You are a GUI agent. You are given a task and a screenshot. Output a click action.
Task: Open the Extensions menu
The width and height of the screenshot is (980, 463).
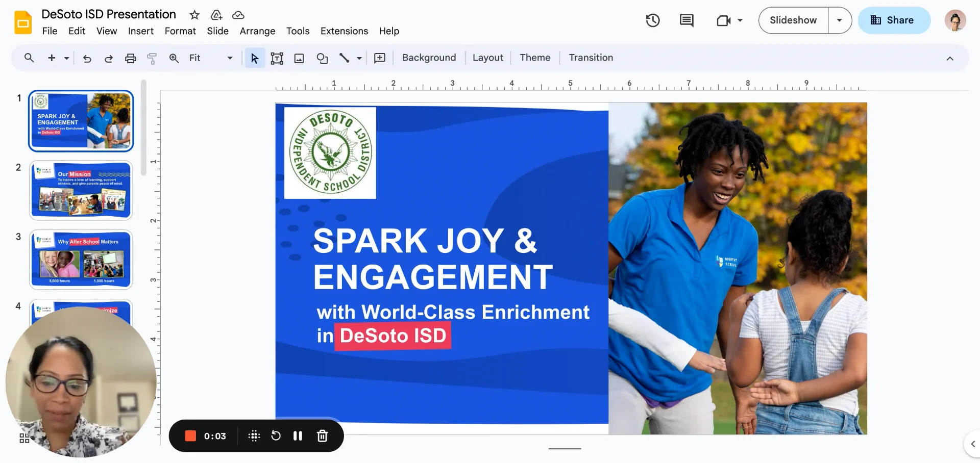345,31
